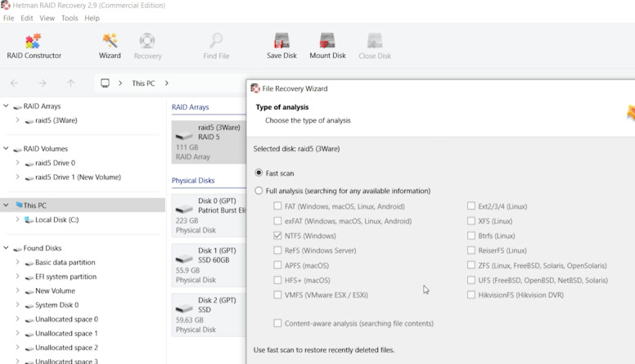Toggle HFS+ (macOS) checkbox
The image size is (635, 364).
[277, 280]
